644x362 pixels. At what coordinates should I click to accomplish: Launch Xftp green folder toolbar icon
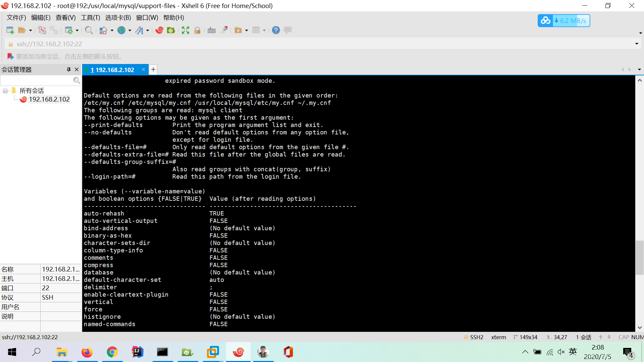click(x=171, y=30)
